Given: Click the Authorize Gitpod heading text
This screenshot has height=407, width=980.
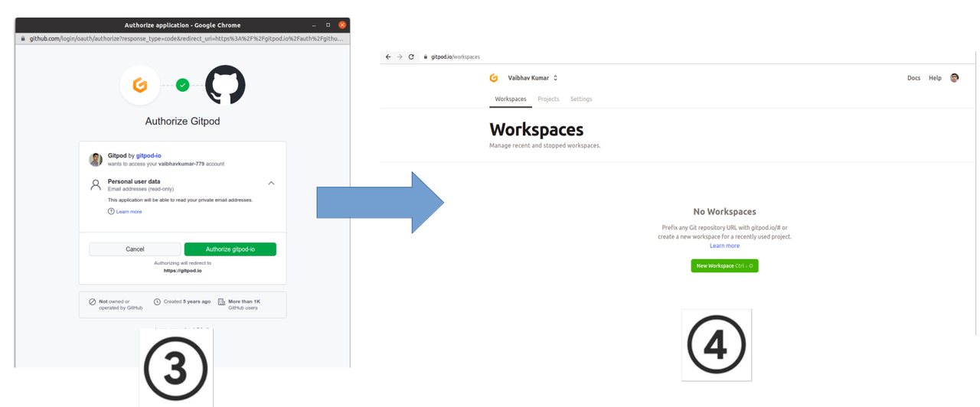Looking at the screenshot, I should coord(182,122).
